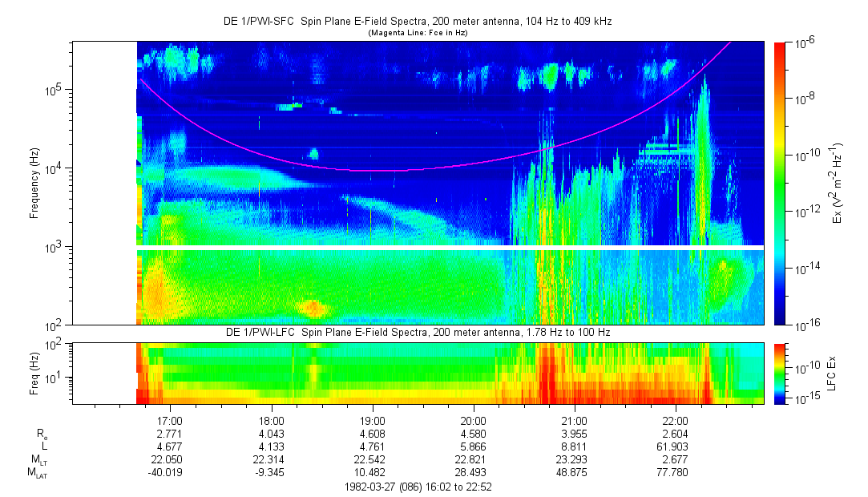This screenshot has height=497, width=868.
Task: Click the Frequency (Hz) axis label
Action: point(34,184)
